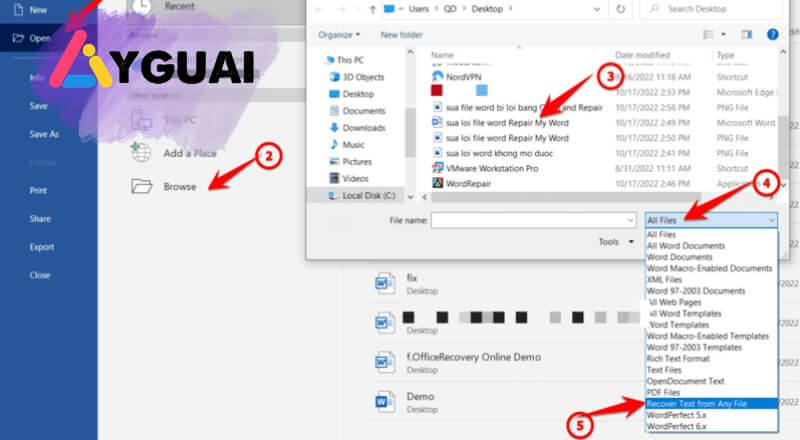Click the Word document icon of 'sua loi file word Repair My Word'
This screenshot has height=440, width=800.
(x=437, y=123)
